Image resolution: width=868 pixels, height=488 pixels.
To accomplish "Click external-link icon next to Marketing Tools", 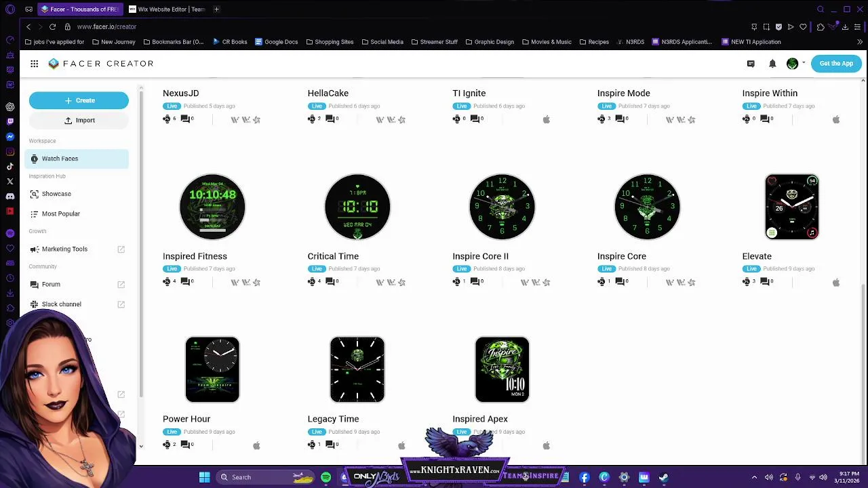I will click(121, 249).
